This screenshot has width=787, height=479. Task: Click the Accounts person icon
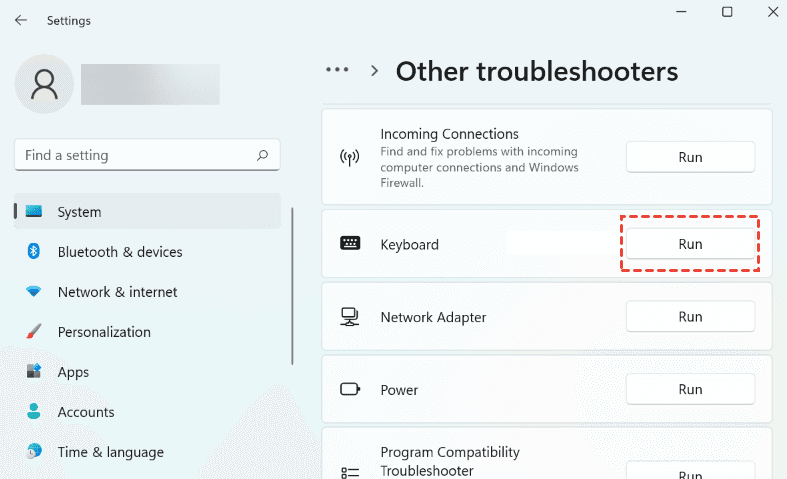(34, 412)
